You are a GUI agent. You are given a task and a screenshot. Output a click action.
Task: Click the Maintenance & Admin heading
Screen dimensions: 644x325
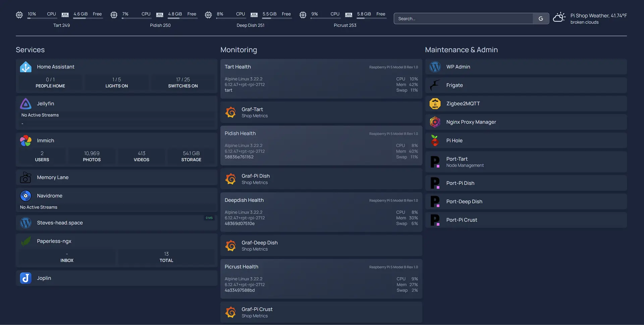(461, 50)
